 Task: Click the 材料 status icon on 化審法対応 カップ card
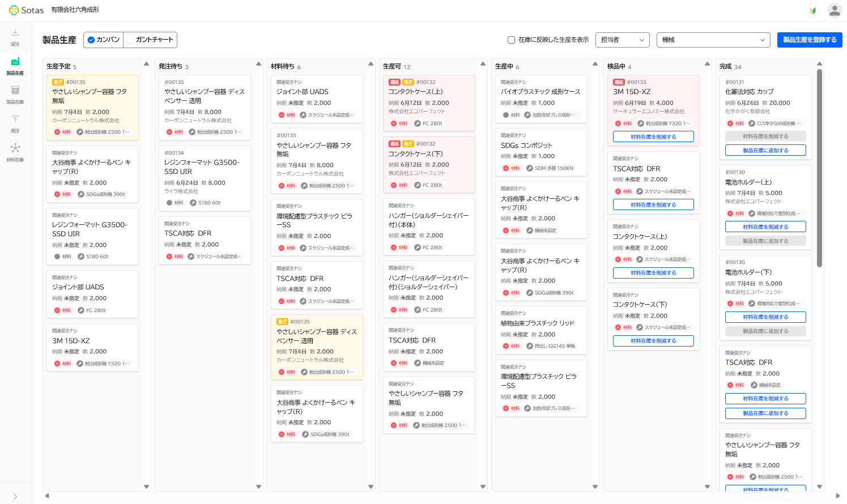[731, 123]
